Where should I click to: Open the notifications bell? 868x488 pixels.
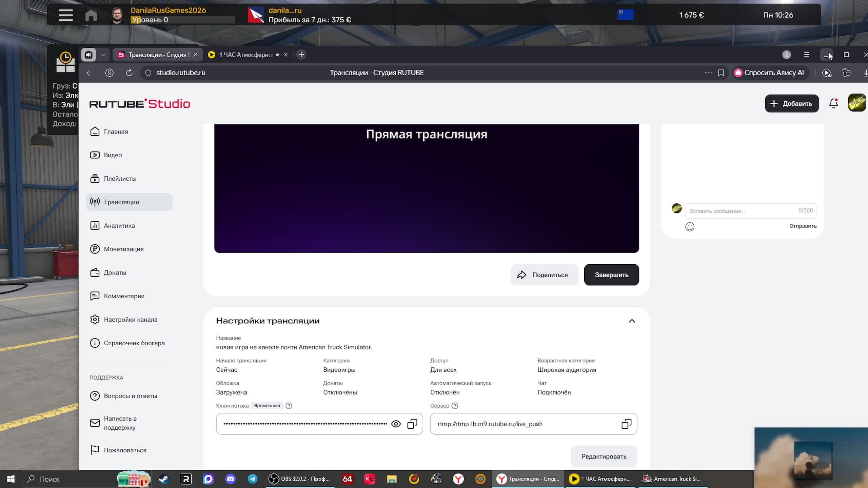(833, 103)
